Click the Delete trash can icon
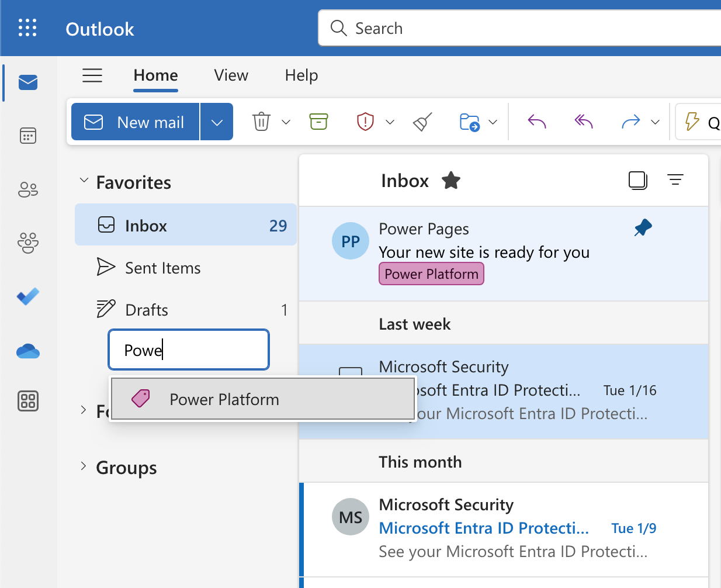Screen dimensions: 721x588 (261, 122)
